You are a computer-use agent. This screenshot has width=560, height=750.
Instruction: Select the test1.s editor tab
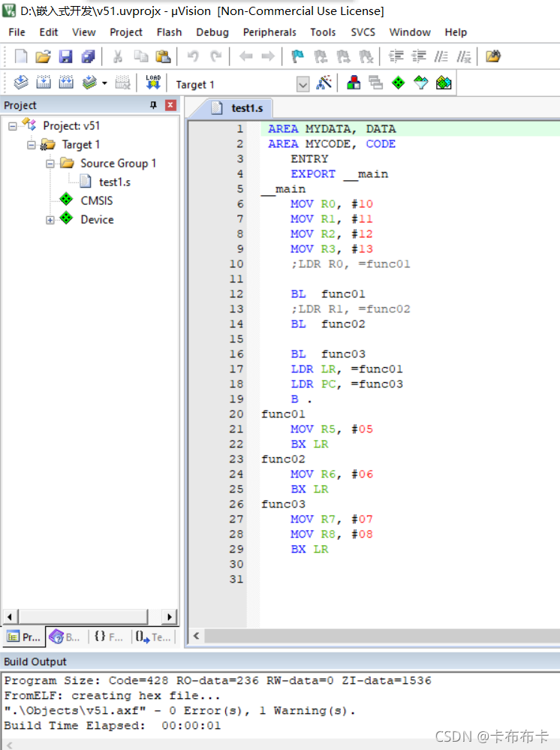point(238,108)
